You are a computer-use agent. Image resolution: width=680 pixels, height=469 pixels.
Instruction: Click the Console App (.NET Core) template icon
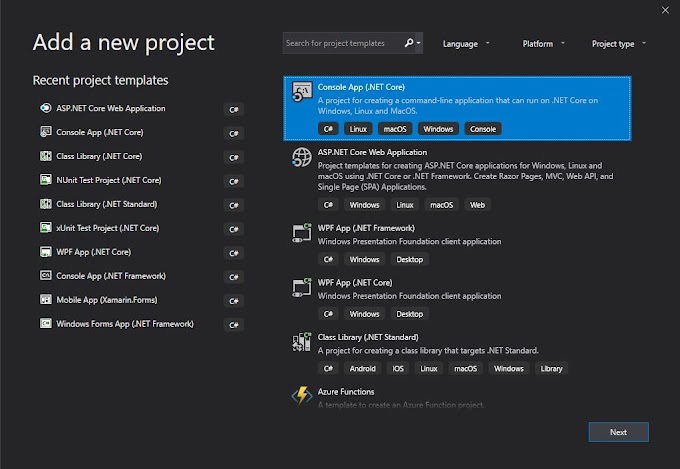(302, 93)
